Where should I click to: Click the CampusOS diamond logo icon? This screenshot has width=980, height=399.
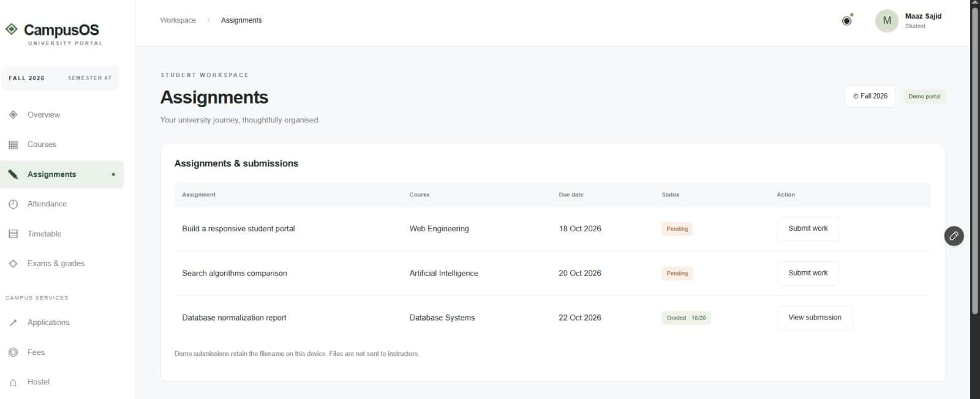[x=12, y=29]
